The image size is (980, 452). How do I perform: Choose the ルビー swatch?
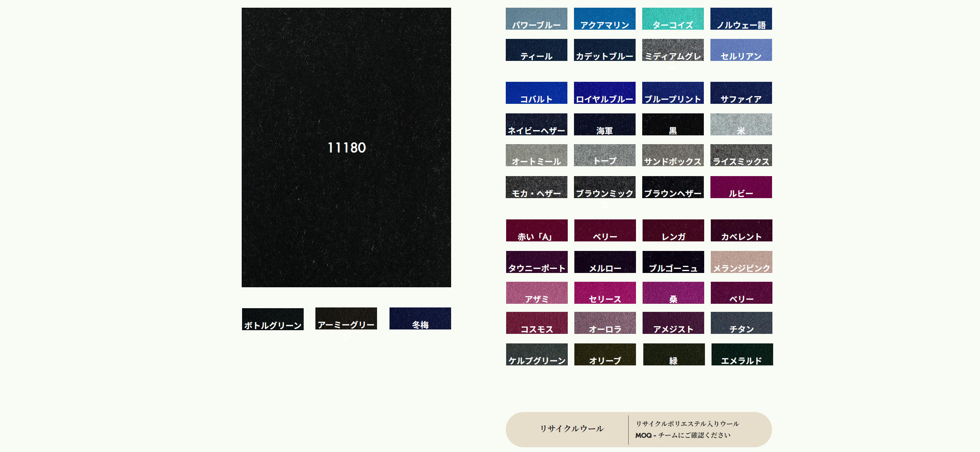pos(741,187)
